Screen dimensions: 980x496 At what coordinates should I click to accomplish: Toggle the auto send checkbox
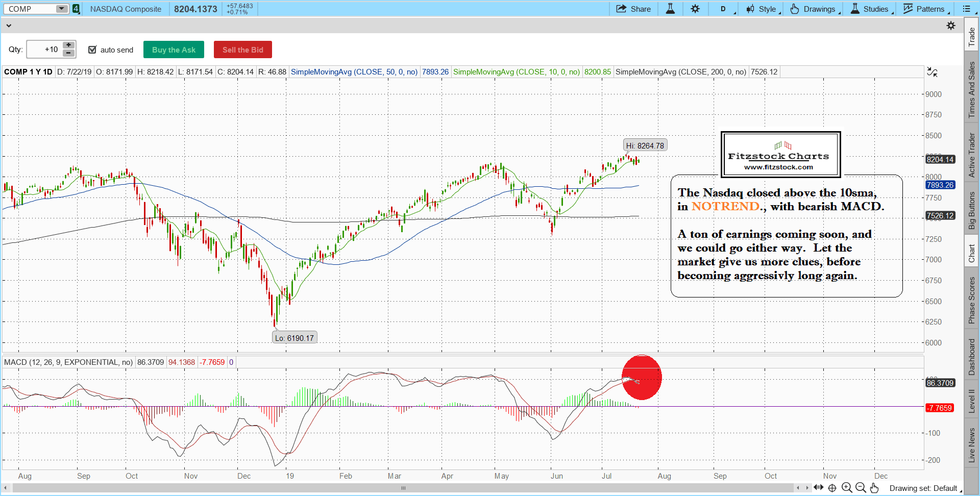click(92, 49)
